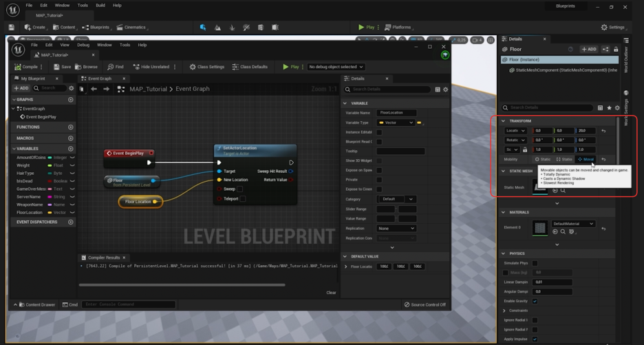Reset Floor location to default

click(x=603, y=131)
